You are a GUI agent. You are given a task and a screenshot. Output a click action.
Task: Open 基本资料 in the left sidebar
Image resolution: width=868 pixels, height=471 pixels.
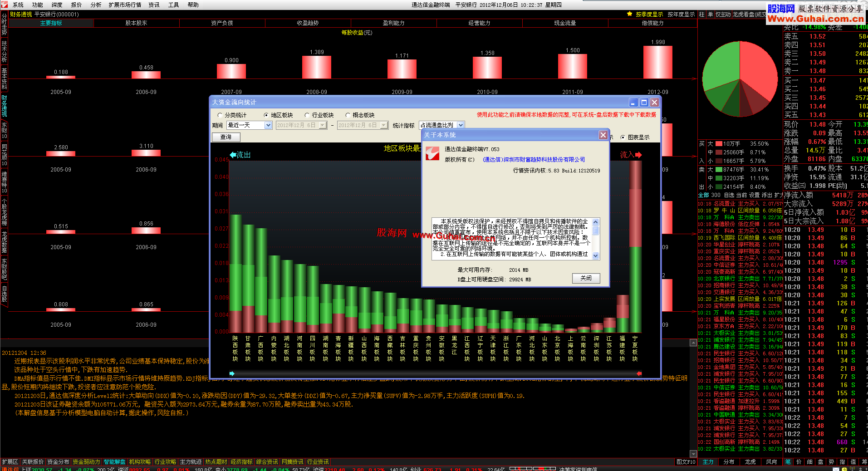pos(4,78)
